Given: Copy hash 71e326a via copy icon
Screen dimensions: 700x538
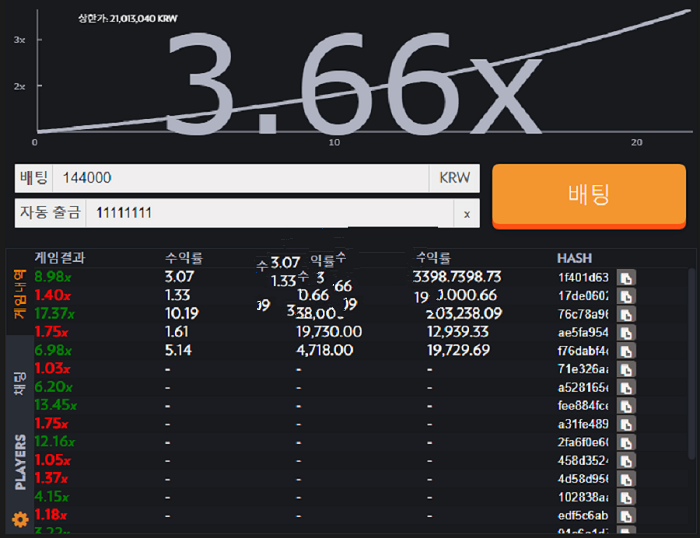Looking at the screenshot, I should pyautogui.click(x=626, y=369).
